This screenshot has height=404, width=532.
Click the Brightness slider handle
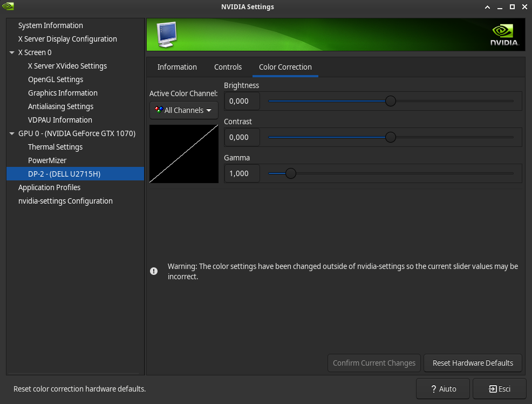[391, 101]
